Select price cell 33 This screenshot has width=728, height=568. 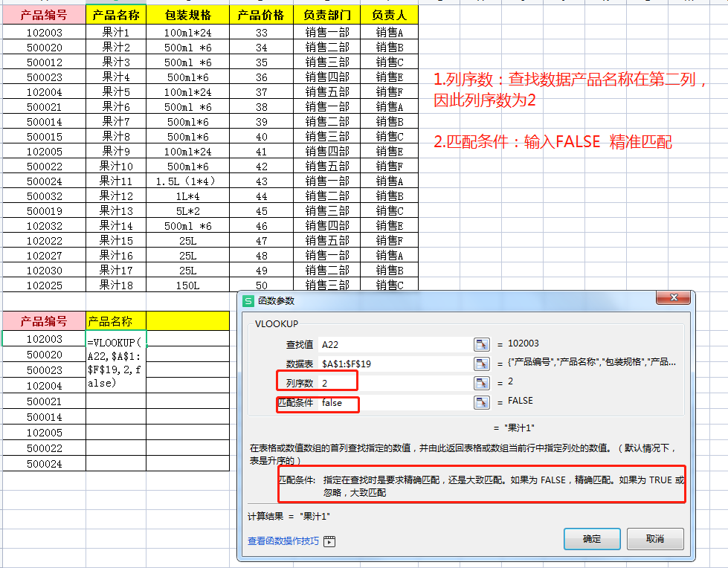tap(262, 32)
